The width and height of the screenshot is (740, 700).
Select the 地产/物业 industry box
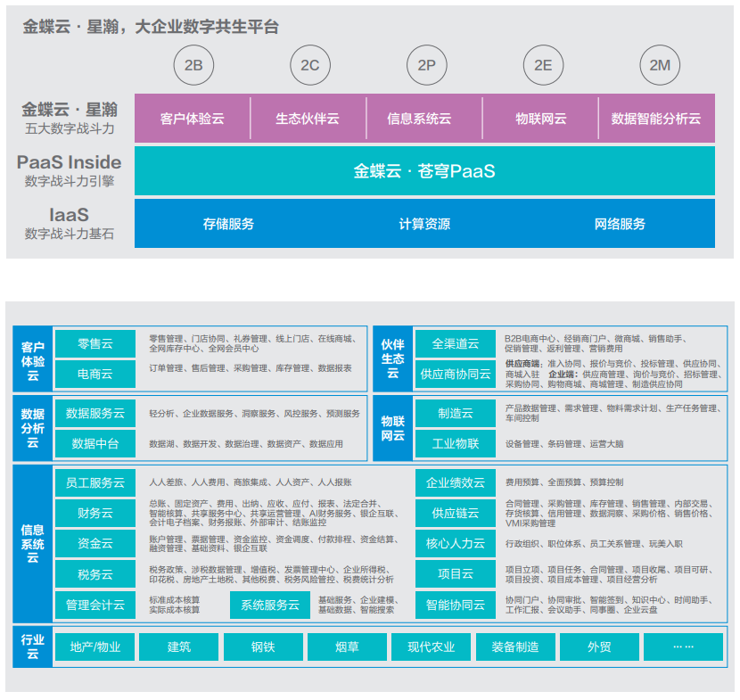tap(95, 646)
